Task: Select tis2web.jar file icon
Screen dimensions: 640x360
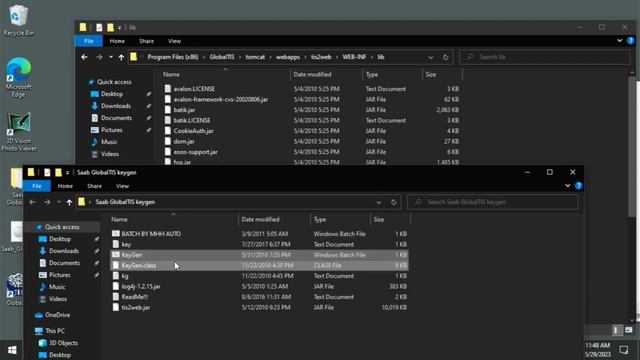Action: [x=116, y=307]
